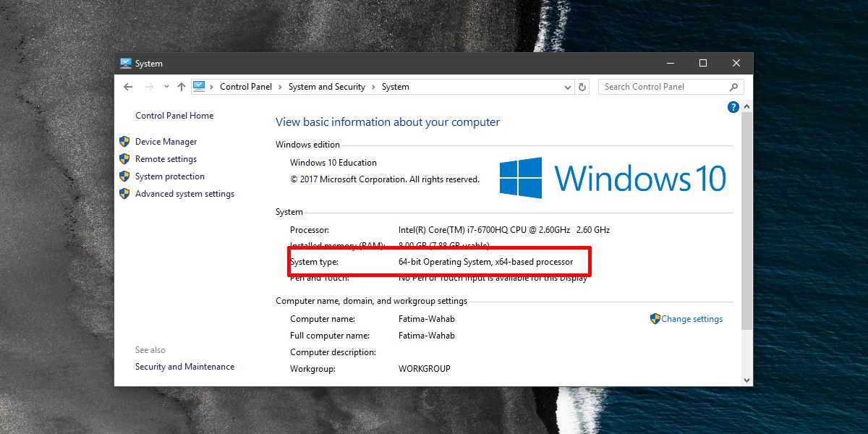Show previous locations dropdown in address bar
This screenshot has width=868, height=434.
pyautogui.click(x=568, y=87)
